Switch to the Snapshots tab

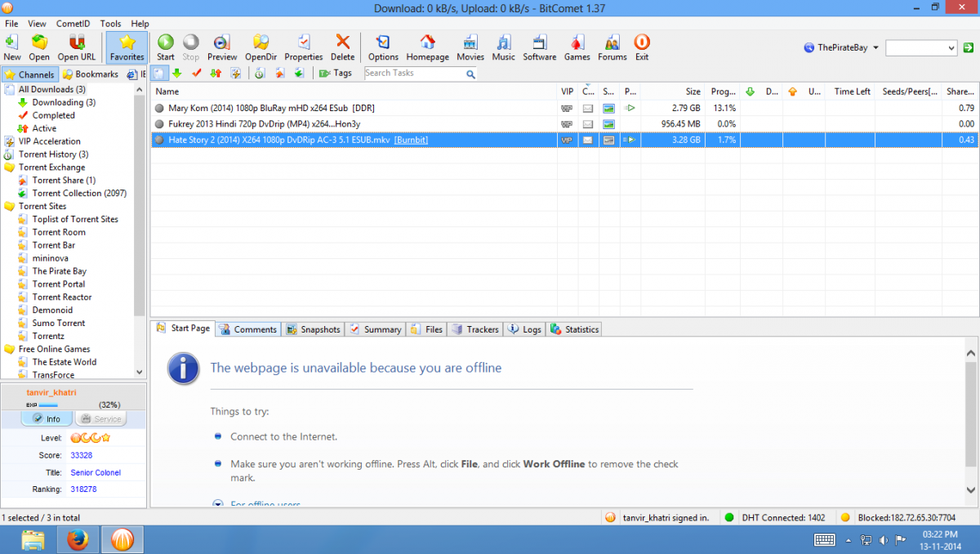tap(313, 329)
